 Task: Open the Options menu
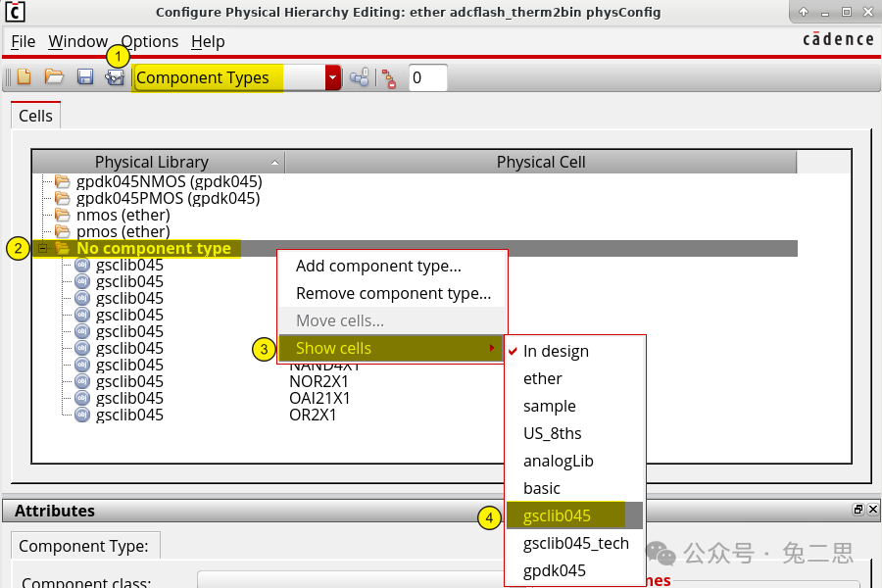[x=150, y=41]
